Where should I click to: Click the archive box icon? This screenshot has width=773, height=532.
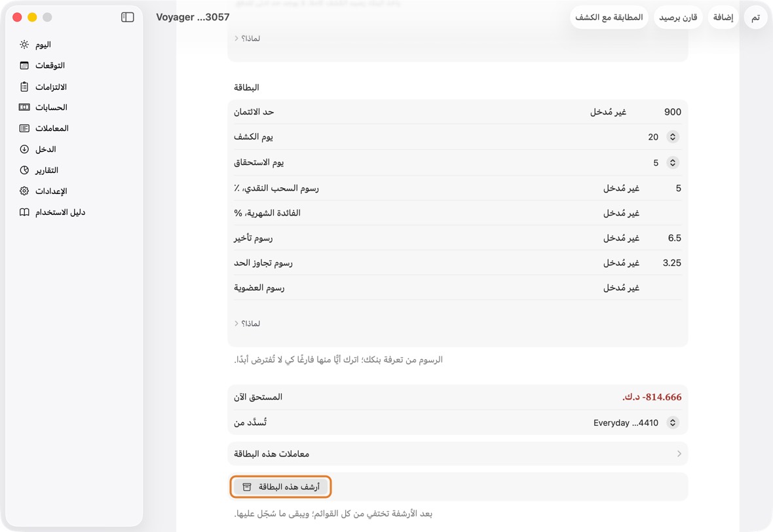[247, 487]
